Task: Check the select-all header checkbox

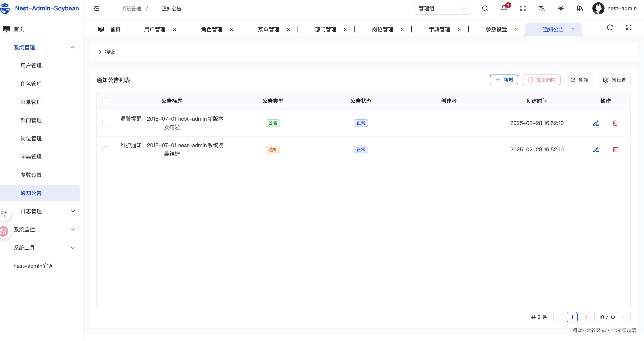Action: click(x=106, y=101)
